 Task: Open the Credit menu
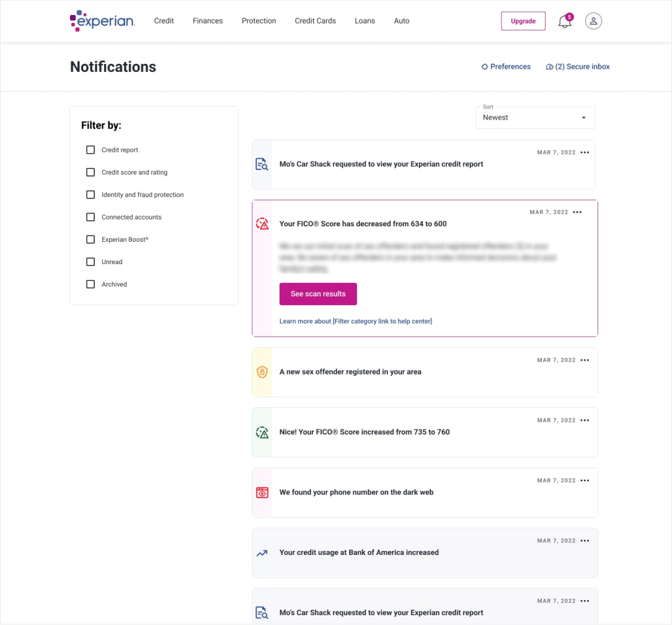click(x=164, y=20)
